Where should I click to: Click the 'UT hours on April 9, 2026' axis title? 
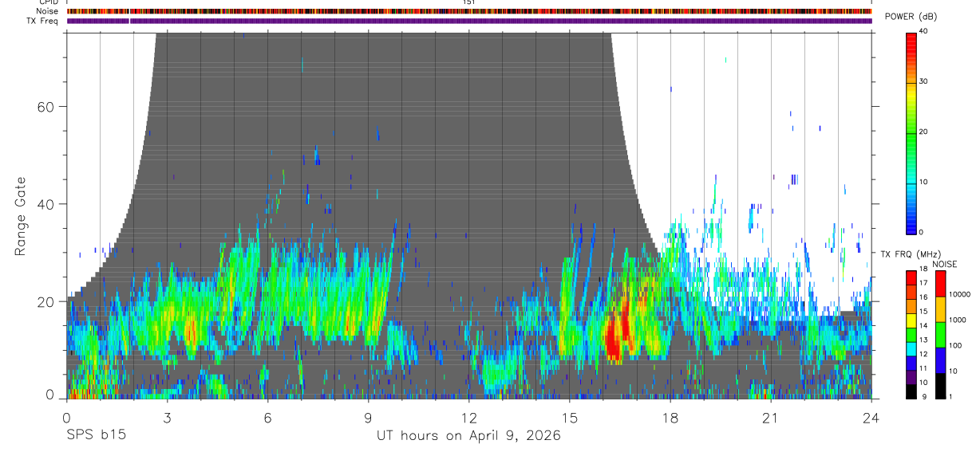click(x=468, y=436)
